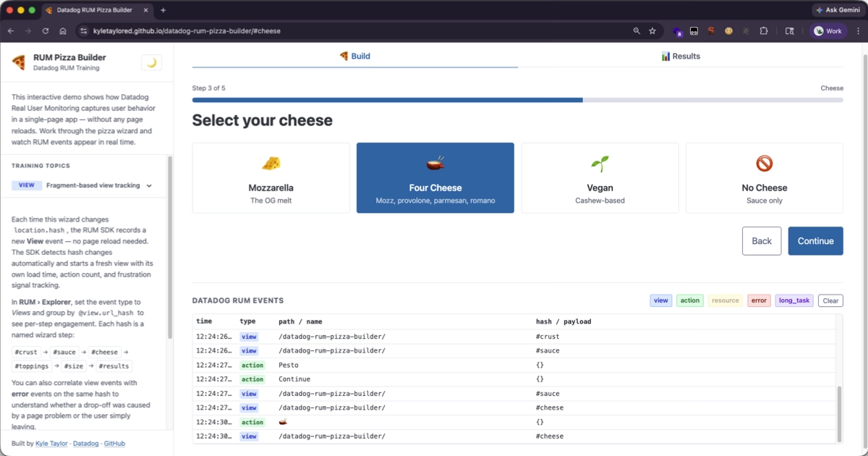Select the Datadog RUM Pizza Builder browser tab

pyautogui.click(x=97, y=10)
